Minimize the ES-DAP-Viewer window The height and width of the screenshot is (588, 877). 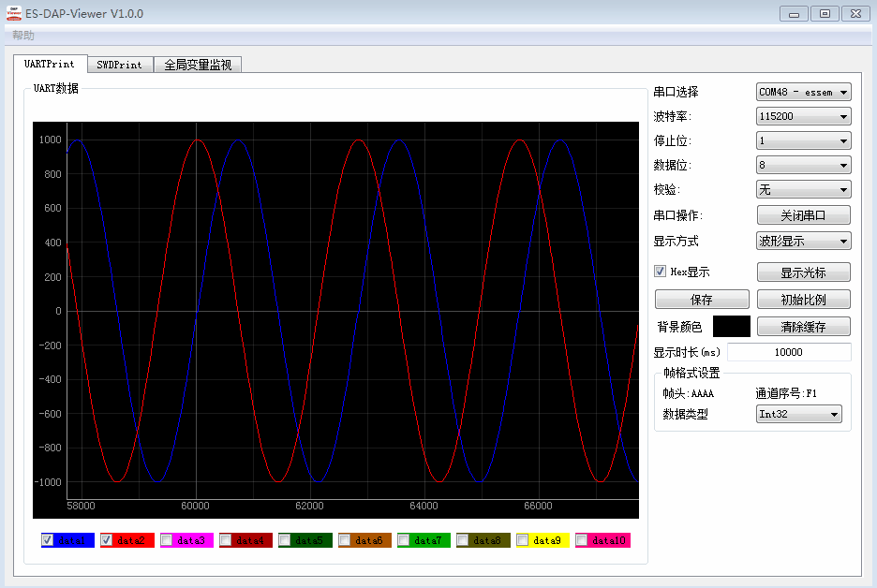coord(794,14)
